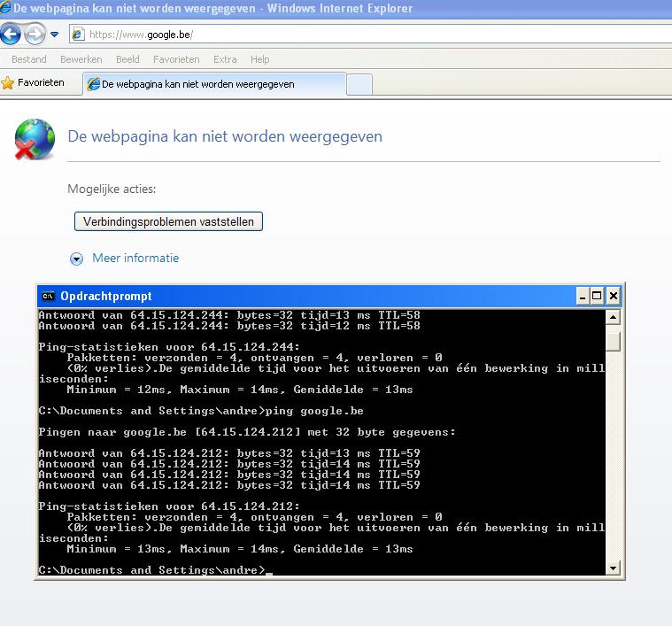Click the Forward arrow navigation button

point(35,35)
